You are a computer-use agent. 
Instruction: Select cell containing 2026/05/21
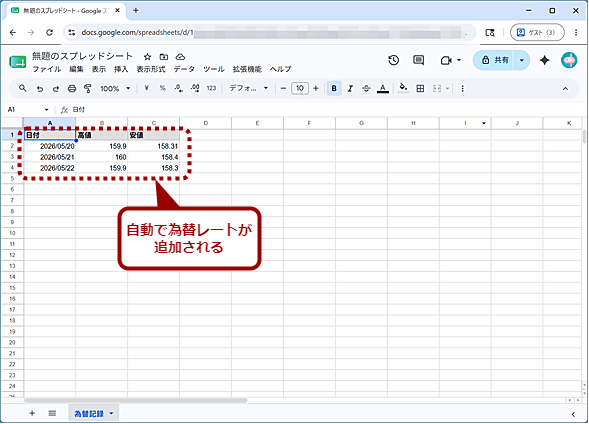50,157
